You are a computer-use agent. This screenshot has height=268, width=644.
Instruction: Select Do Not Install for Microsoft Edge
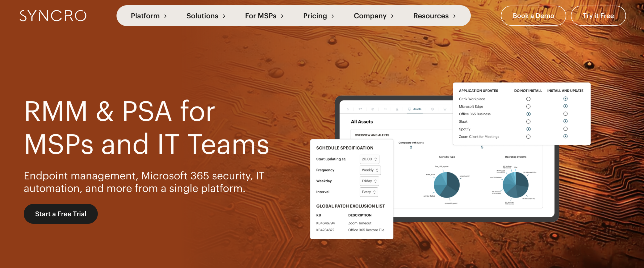(x=528, y=107)
